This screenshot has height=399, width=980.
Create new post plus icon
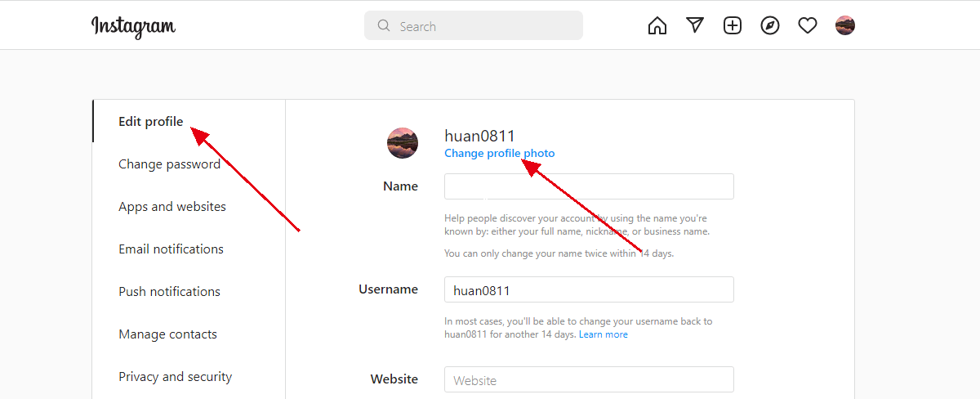point(733,26)
